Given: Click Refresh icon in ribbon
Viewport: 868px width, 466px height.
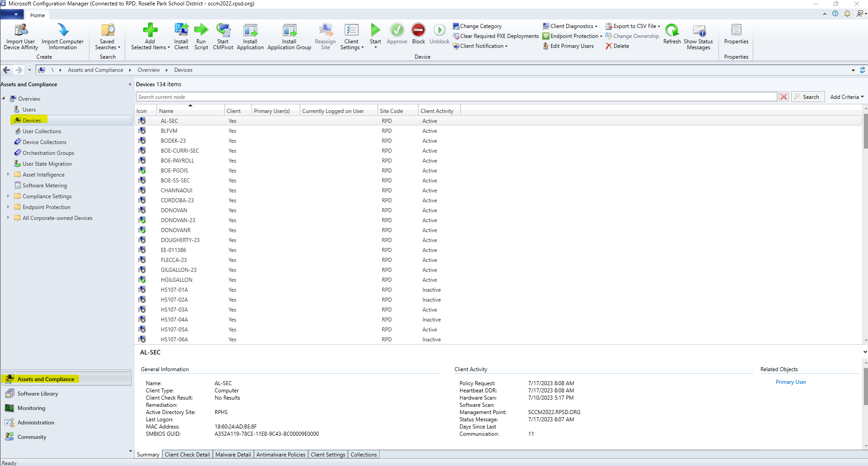Looking at the screenshot, I should 672,30.
